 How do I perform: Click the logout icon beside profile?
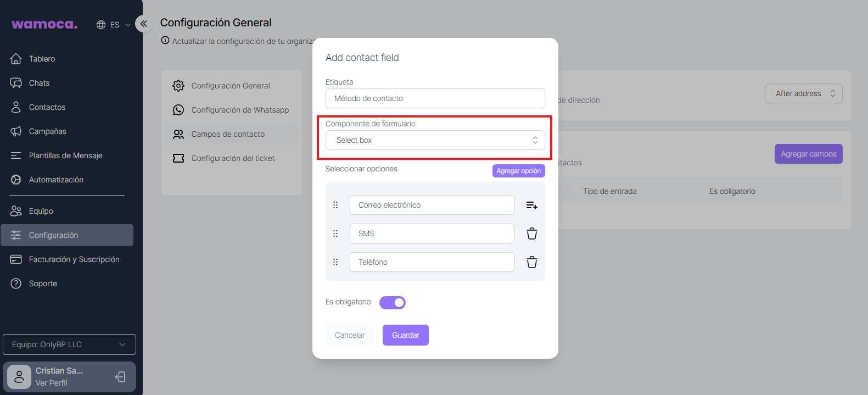[120, 377]
